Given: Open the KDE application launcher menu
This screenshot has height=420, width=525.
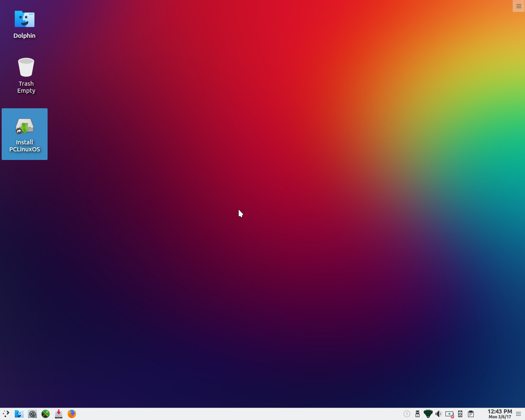Looking at the screenshot, I should click(6, 414).
